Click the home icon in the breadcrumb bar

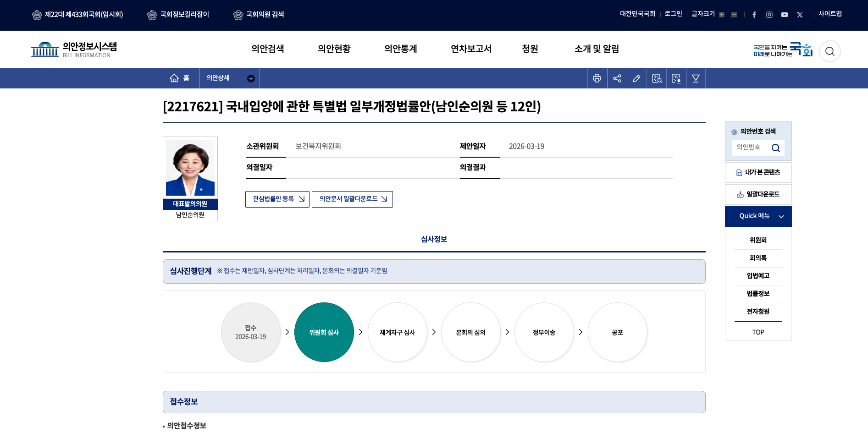pyautogui.click(x=174, y=78)
